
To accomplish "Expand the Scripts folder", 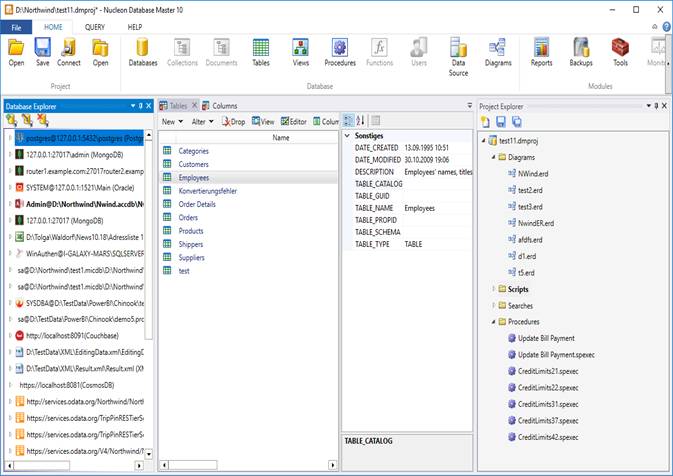I will 493,289.
